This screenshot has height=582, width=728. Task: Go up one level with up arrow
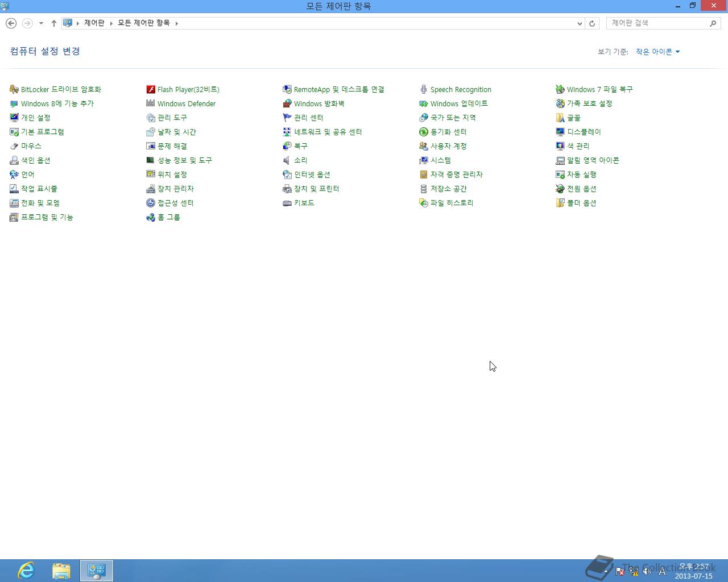click(x=54, y=23)
